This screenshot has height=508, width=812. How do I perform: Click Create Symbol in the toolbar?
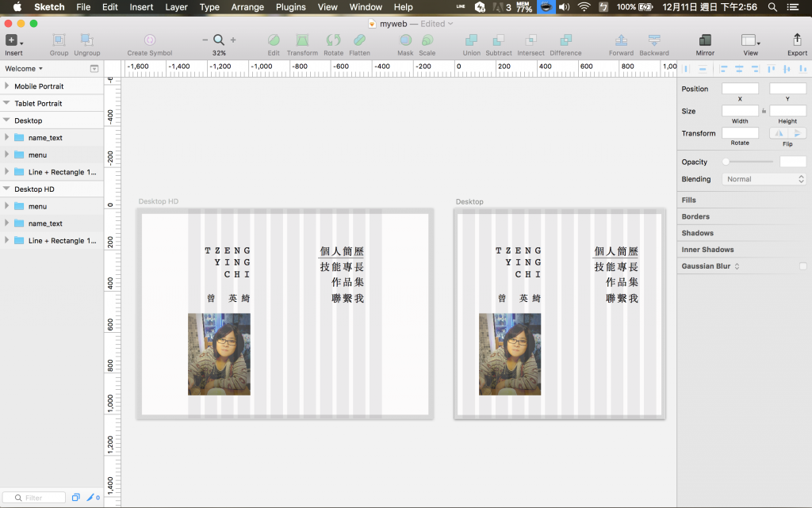[150, 40]
